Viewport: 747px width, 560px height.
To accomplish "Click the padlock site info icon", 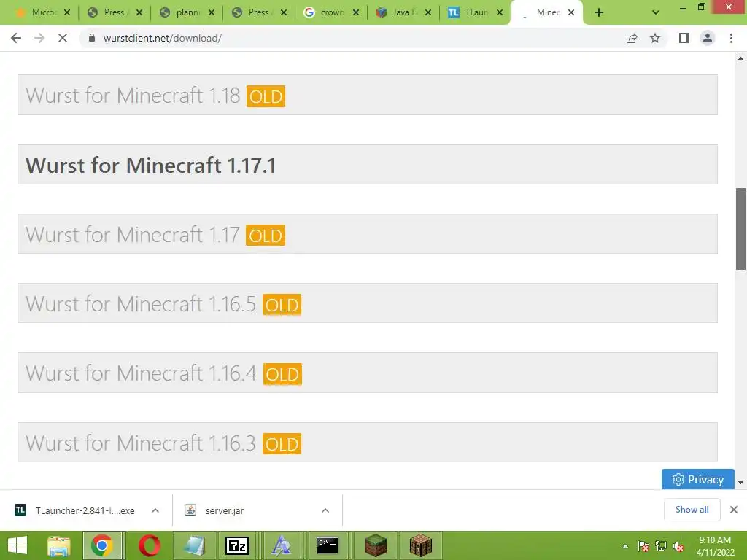I will click(92, 38).
